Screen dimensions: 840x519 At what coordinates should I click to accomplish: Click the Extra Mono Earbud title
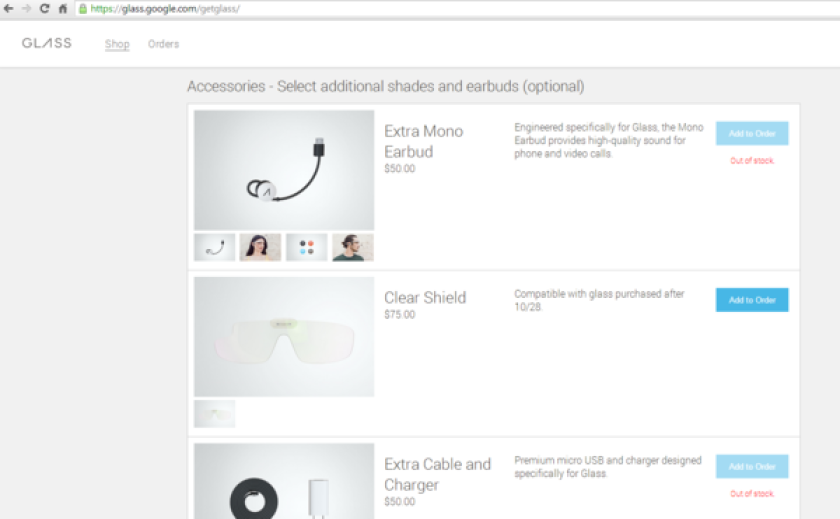pos(423,141)
